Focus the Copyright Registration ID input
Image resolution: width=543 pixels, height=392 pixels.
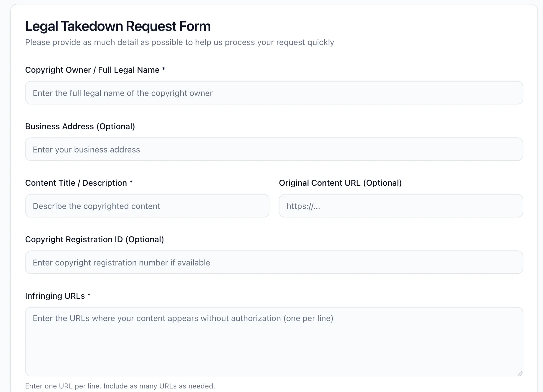[274, 262]
